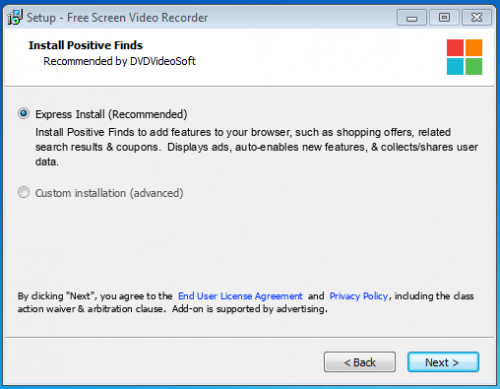Screen dimensions: 500x389
Task: Click the Recommended by DVDVideoSoft subtitle
Action: [119, 61]
